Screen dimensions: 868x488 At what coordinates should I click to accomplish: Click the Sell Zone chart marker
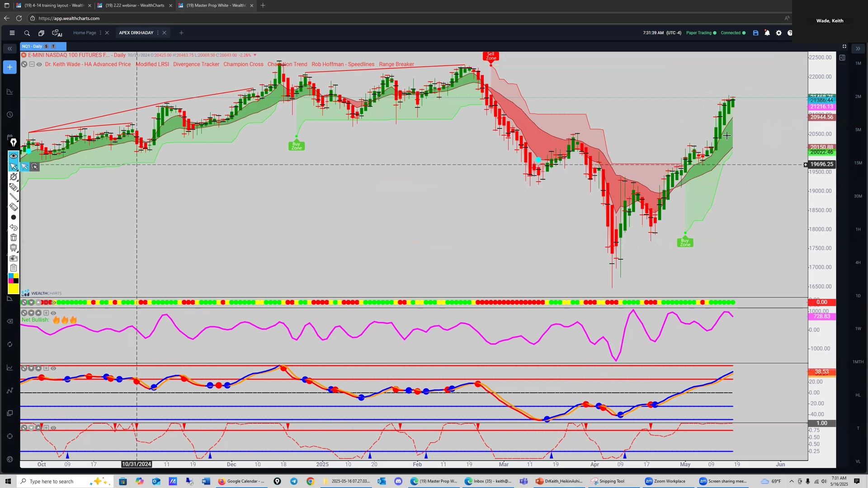tap(491, 56)
